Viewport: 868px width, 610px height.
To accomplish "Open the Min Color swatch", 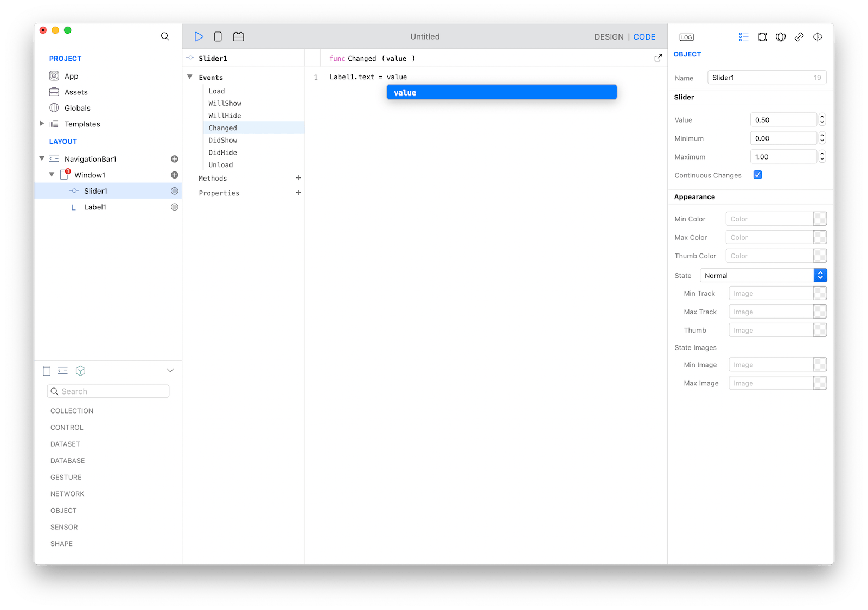I will (x=820, y=219).
